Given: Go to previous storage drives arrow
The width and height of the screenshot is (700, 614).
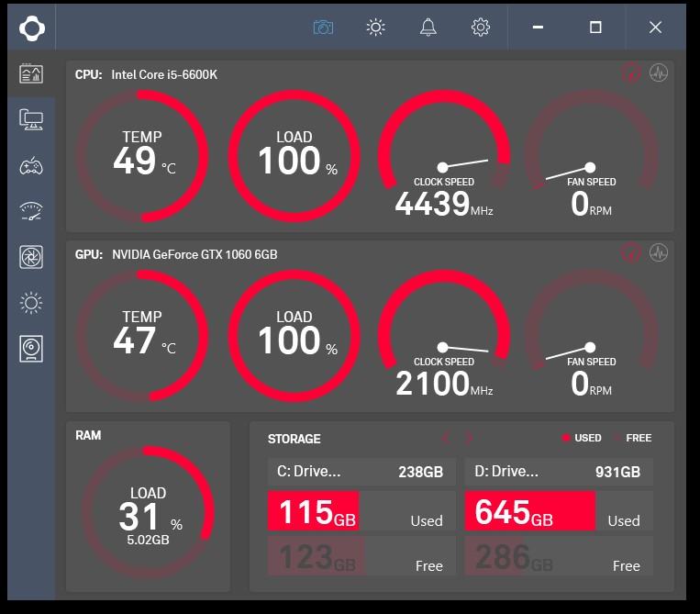Looking at the screenshot, I should point(446,438).
